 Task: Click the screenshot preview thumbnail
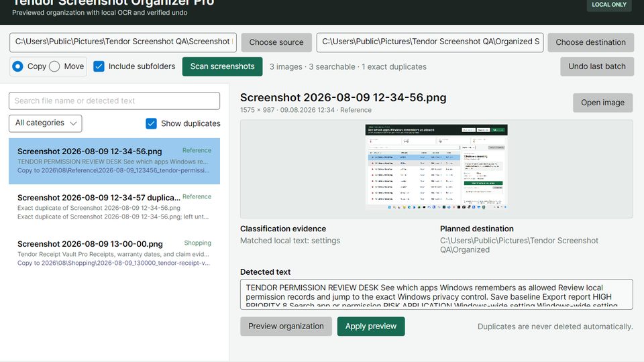pyautogui.click(x=436, y=167)
